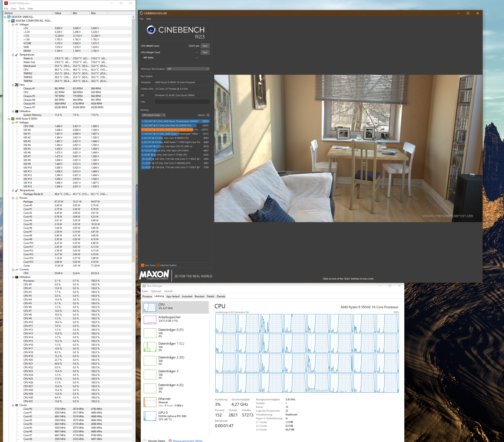Click the VCORE row in HWMonitor
504x442 pixels.
tap(68, 43)
